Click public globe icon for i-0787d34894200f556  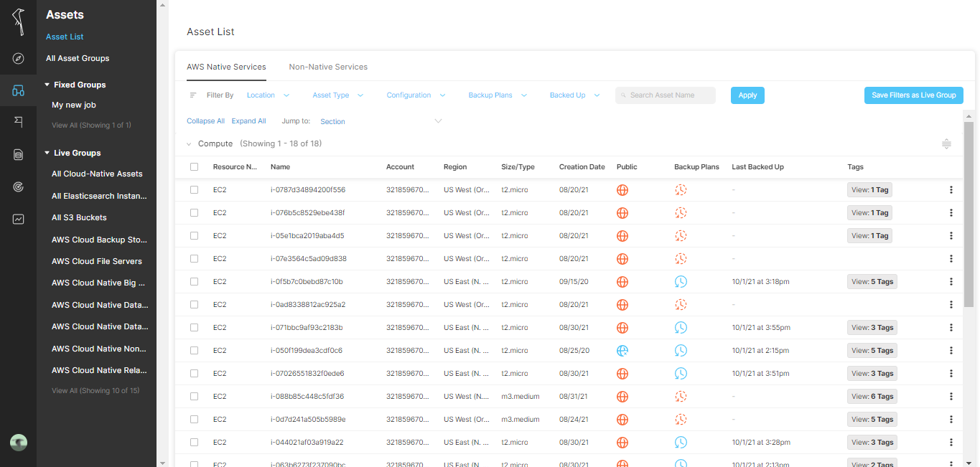click(622, 190)
